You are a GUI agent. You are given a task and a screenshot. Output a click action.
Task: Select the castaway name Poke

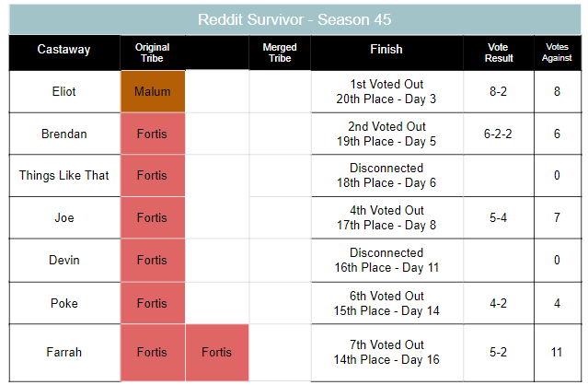coord(63,303)
